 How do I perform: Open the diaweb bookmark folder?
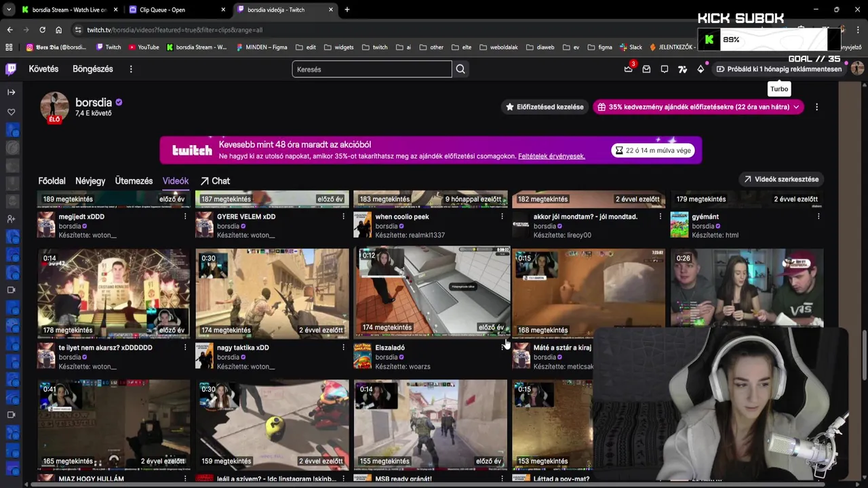540,47
